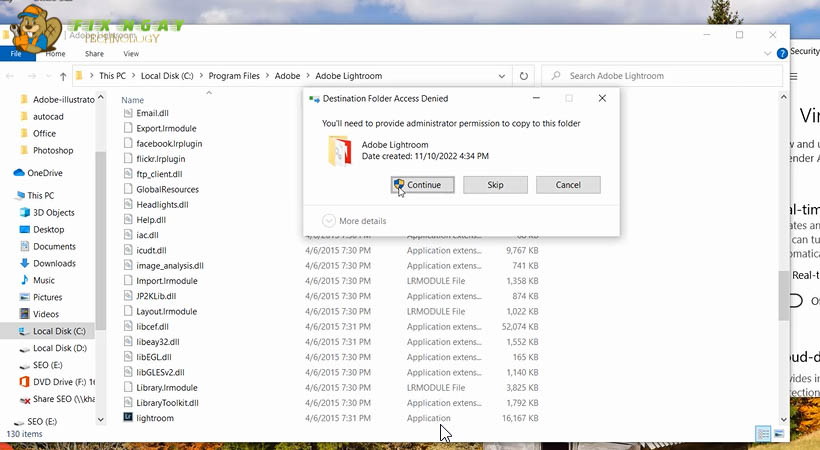Image resolution: width=820 pixels, height=450 pixels.
Task: Open OneDrive in the navigation pane
Action: point(44,173)
